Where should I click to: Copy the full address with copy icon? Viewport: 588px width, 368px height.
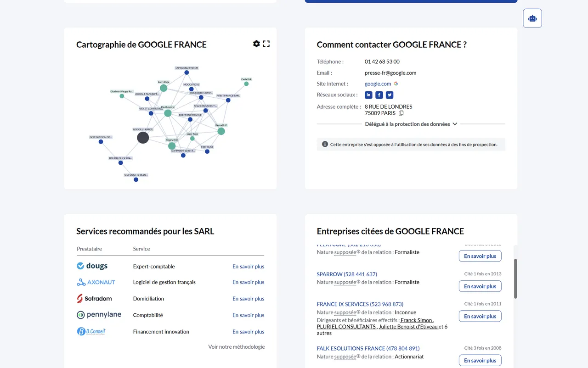click(x=401, y=113)
